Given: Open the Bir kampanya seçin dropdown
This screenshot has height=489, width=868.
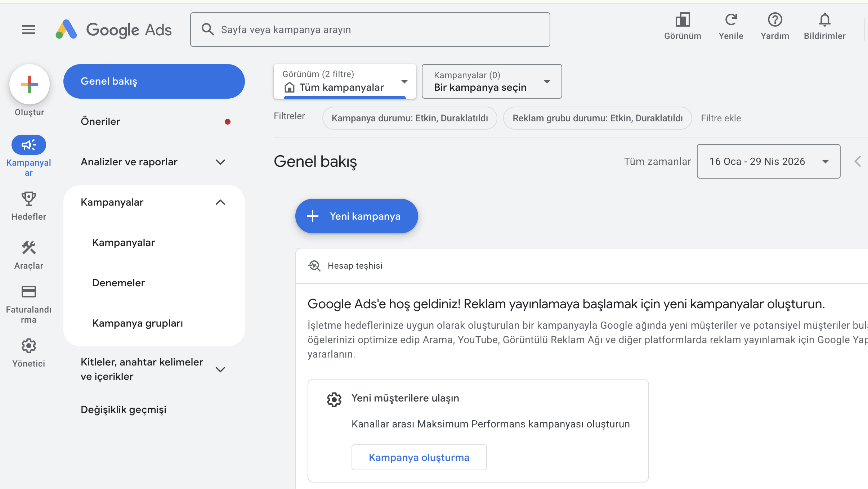Looking at the screenshot, I should (x=492, y=81).
